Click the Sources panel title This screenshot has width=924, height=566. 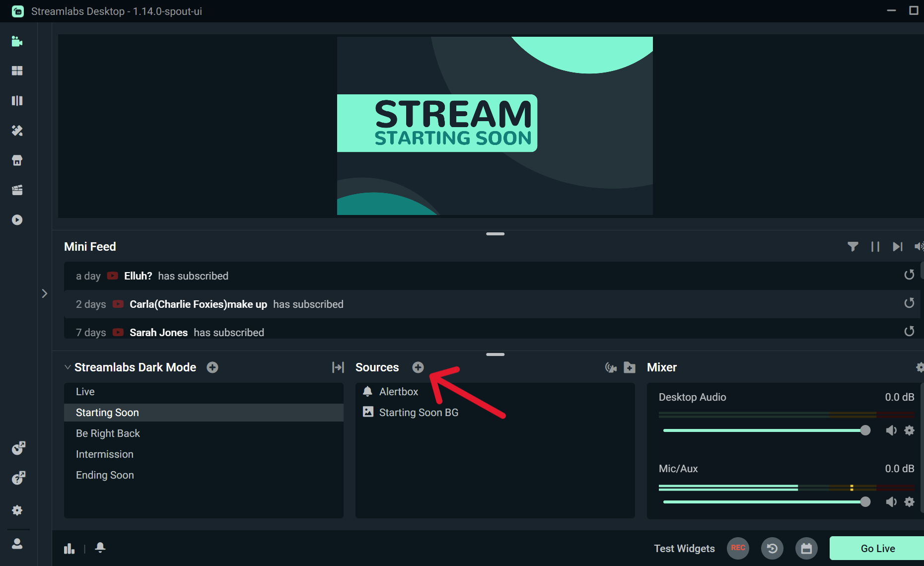coord(377,367)
